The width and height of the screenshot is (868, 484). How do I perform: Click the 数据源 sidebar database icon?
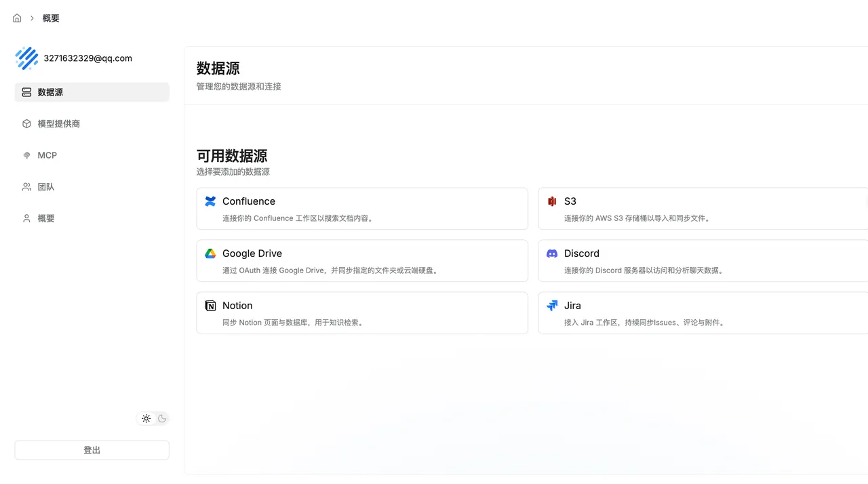(x=27, y=92)
